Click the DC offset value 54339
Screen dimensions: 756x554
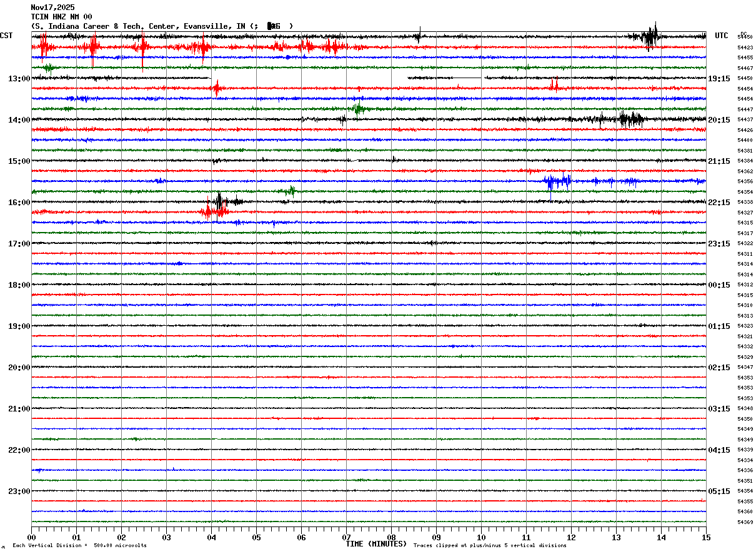tap(745, 450)
